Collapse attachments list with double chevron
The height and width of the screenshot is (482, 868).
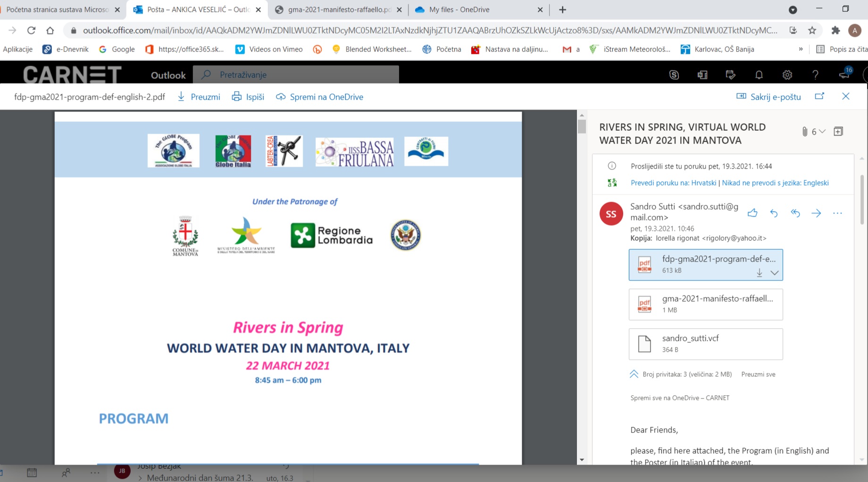[x=634, y=374]
